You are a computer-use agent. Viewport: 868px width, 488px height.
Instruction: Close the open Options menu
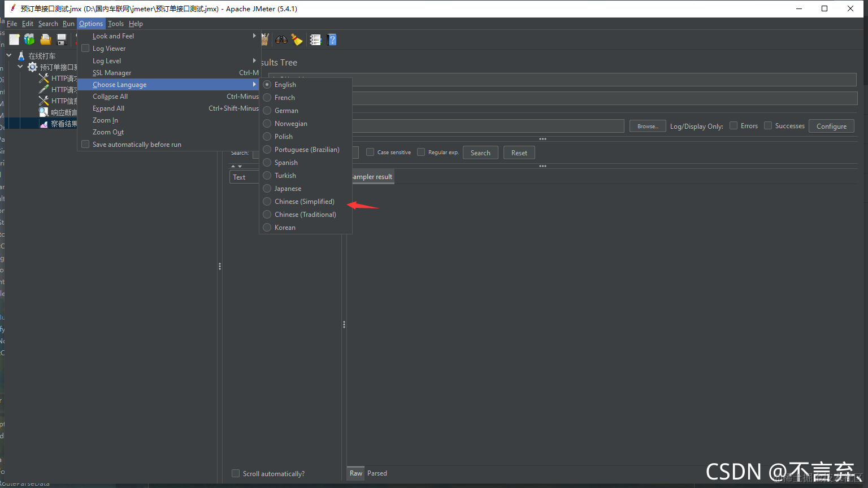pos(91,24)
